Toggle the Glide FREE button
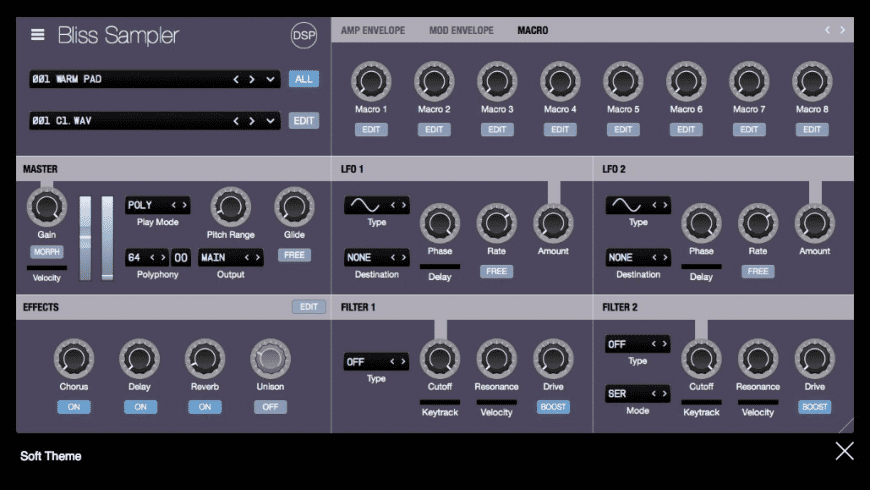This screenshot has width=870, height=490. coord(294,255)
